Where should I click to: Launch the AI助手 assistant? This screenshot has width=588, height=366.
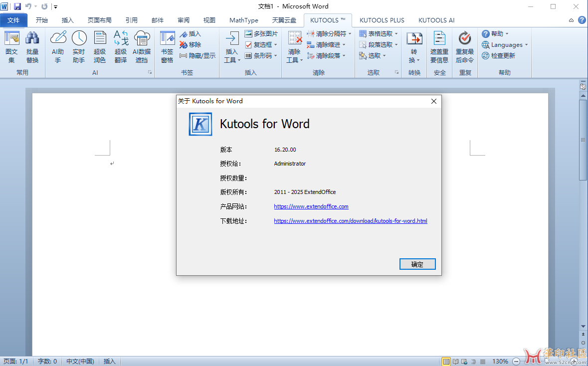tap(58, 47)
